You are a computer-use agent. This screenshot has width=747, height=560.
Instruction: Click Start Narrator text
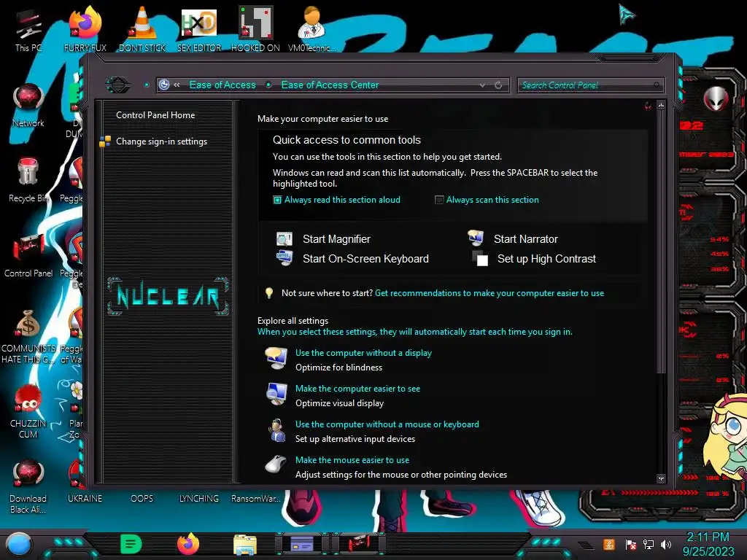[x=525, y=239]
